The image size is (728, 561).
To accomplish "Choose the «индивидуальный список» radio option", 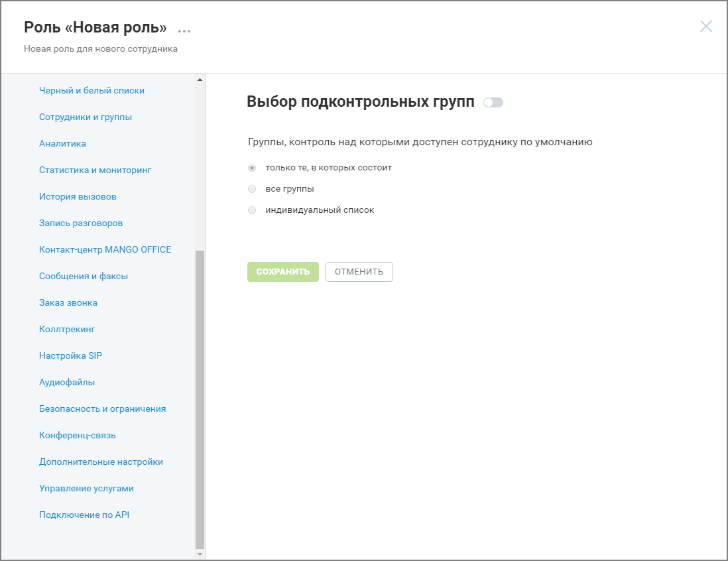I will click(252, 210).
